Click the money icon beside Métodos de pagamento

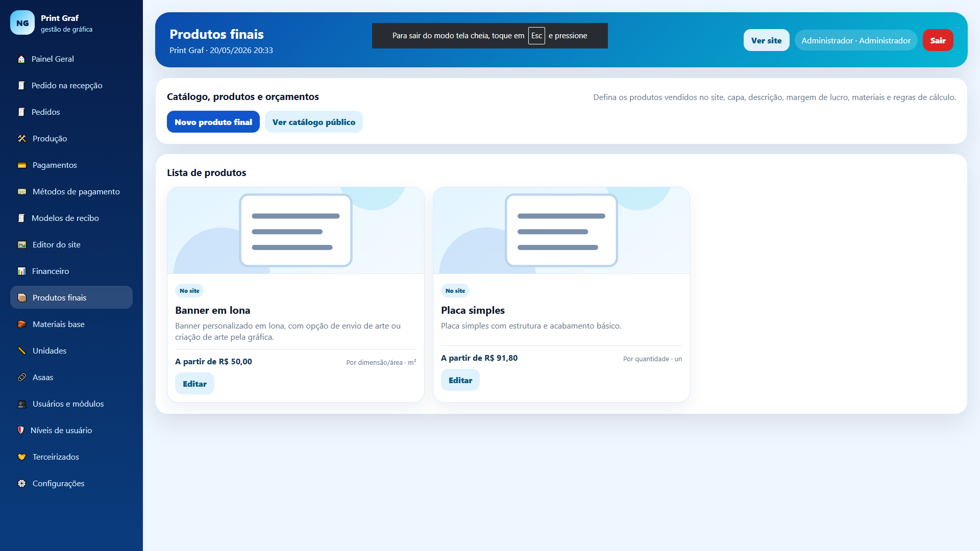(22, 192)
